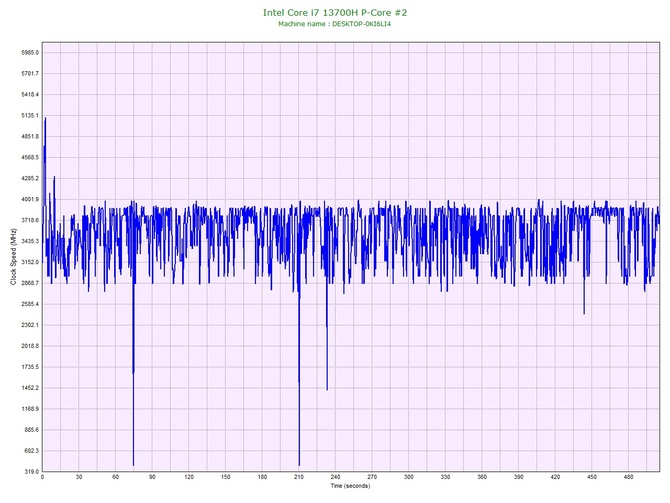Click the 'Time (seconds)' axis label
Image resolution: width=670 pixels, height=503 pixels.
tap(350, 485)
